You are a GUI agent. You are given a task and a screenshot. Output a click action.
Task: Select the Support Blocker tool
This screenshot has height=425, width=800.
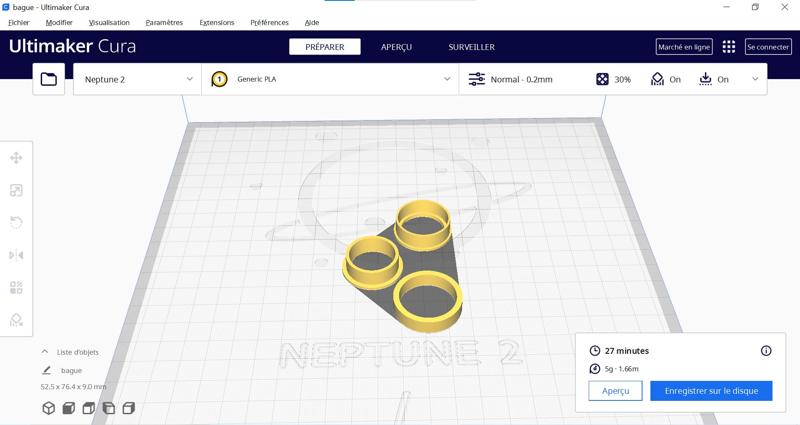click(16, 320)
